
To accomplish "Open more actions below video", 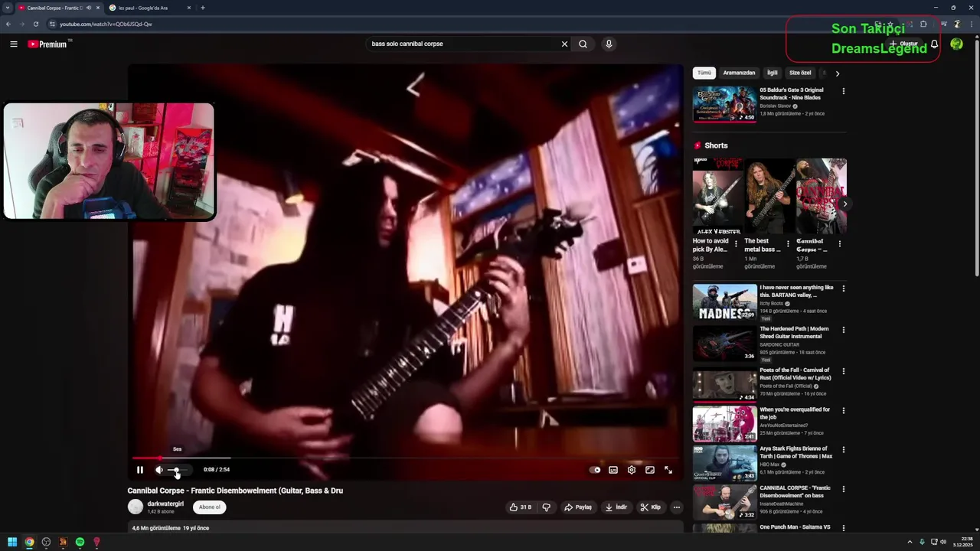I will pyautogui.click(x=676, y=507).
